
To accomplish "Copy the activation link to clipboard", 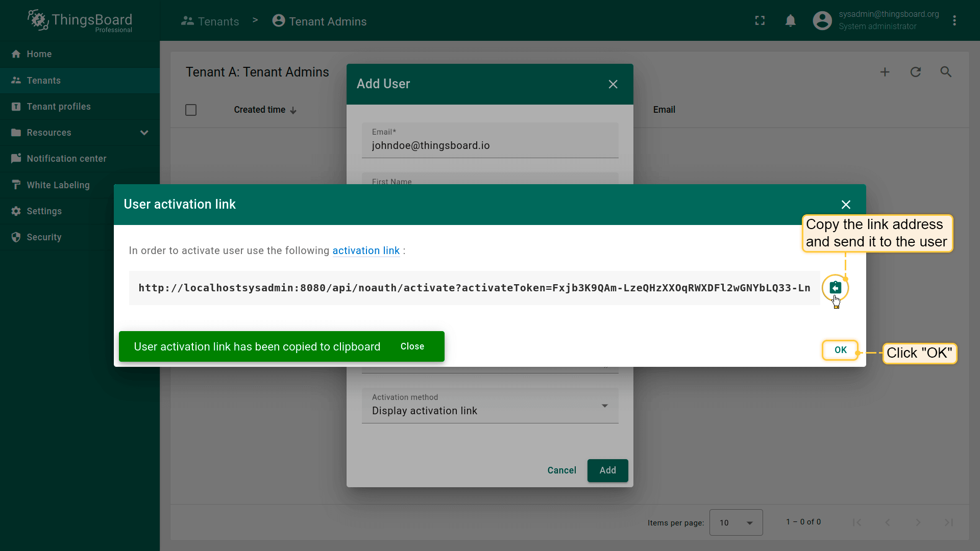I will (835, 288).
